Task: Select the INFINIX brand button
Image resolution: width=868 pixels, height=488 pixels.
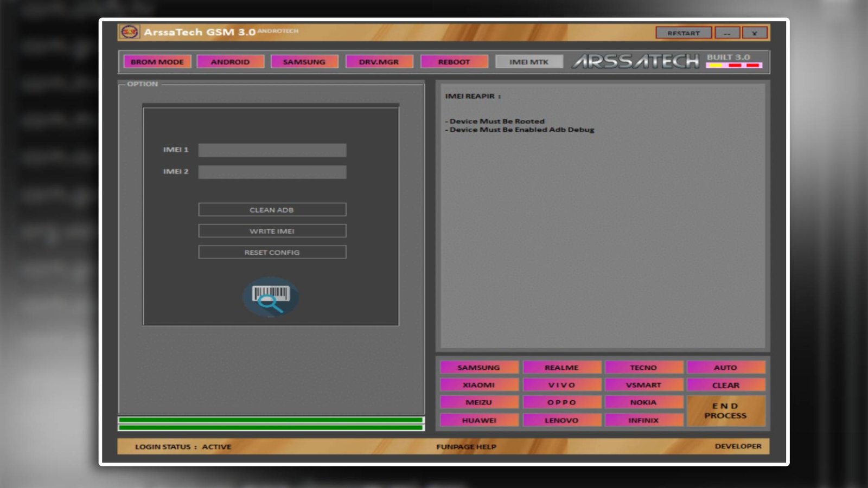Action: (x=643, y=420)
